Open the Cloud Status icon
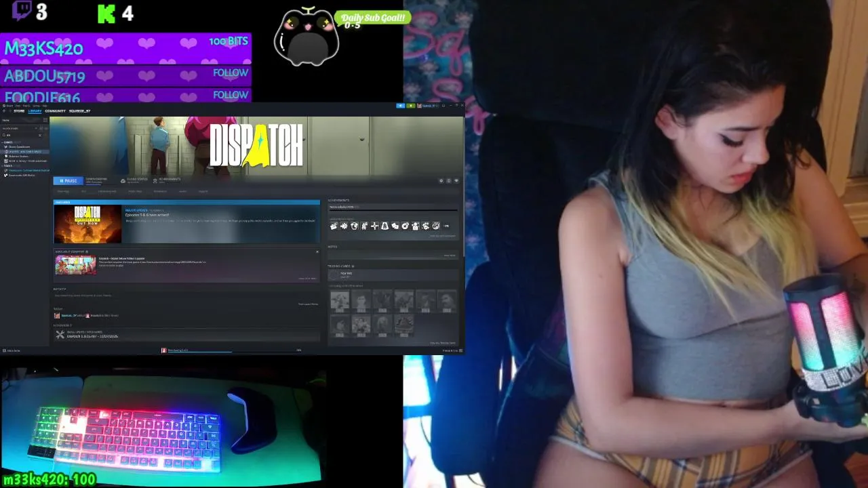The image size is (868, 488). pos(123,181)
